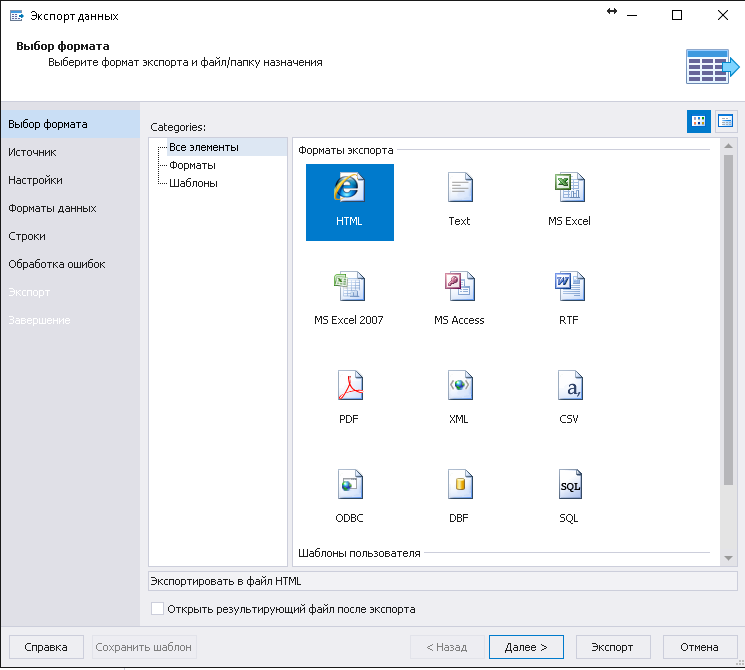Image resolution: width=745 pixels, height=670 pixels.
Task: Switch to large icons view mode
Action: (698, 121)
